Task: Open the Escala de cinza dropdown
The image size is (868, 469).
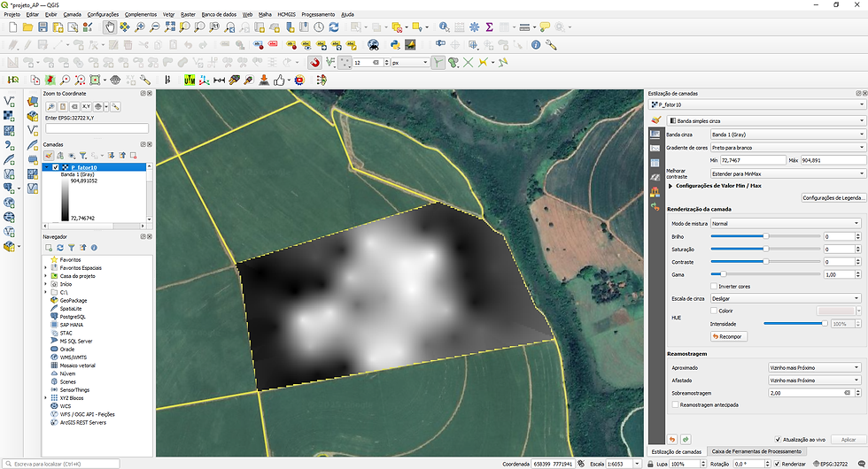Action: (786, 299)
